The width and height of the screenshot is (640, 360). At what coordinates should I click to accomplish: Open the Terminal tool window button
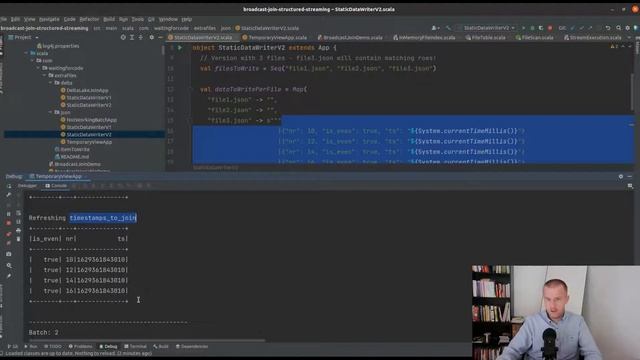click(x=136, y=347)
